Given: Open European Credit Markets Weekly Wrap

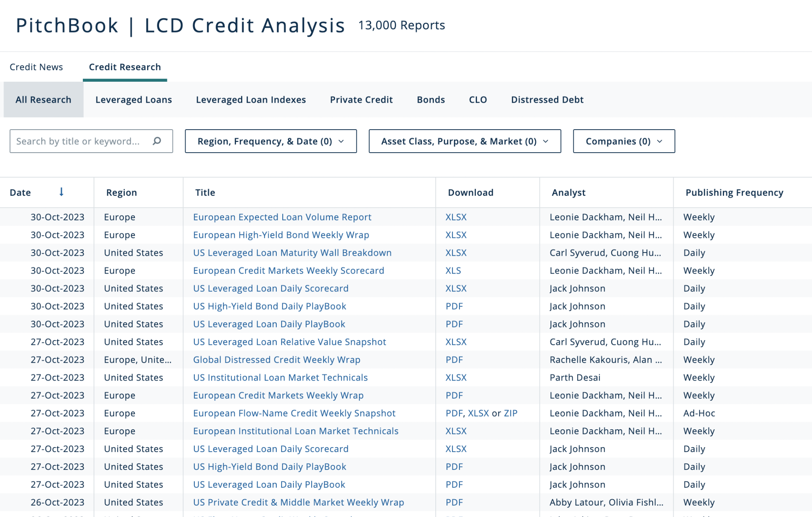Looking at the screenshot, I should coord(278,396).
